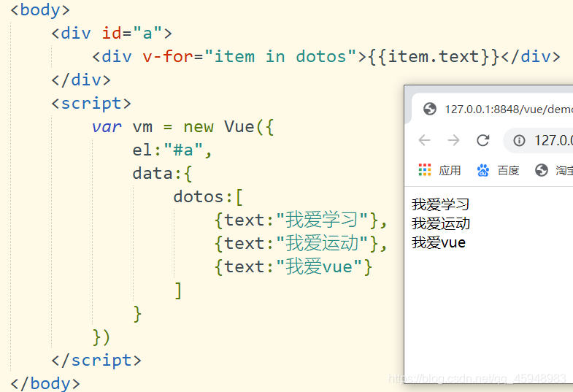Click the data:{ line in code
573x392 pixels.
coord(162,174)
